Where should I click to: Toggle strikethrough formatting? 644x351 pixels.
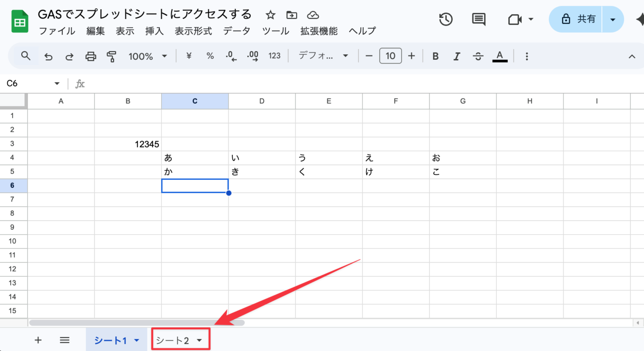point(478,56)
